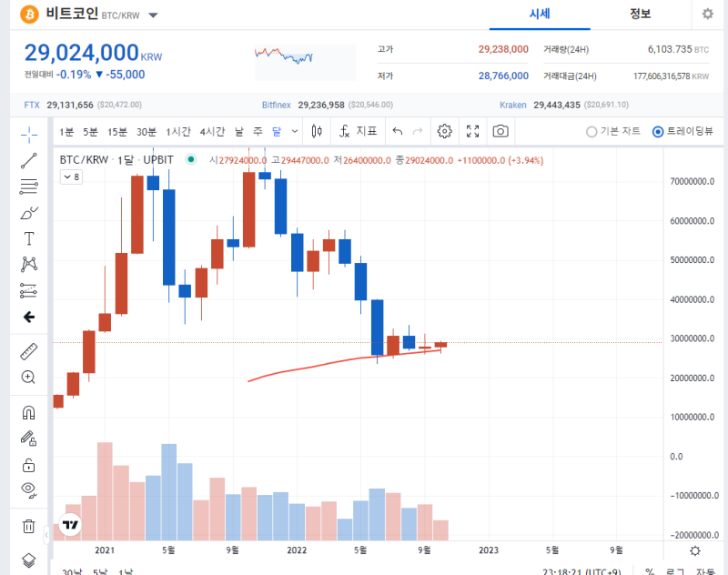Image resolution: width=728 pixels, height=575 pixels.
Task: Click the mini price sparkline thumbnail
Action: 305,62
